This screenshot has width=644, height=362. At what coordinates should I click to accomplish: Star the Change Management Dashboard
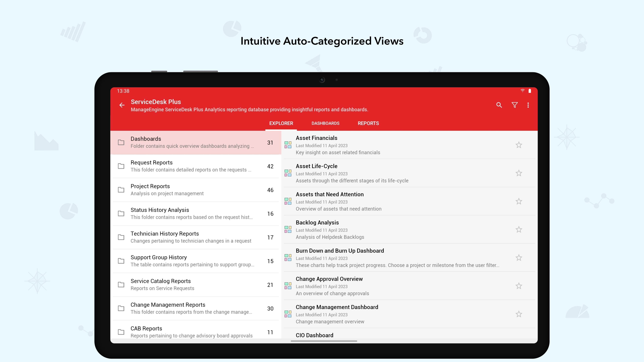coord(519,314)
